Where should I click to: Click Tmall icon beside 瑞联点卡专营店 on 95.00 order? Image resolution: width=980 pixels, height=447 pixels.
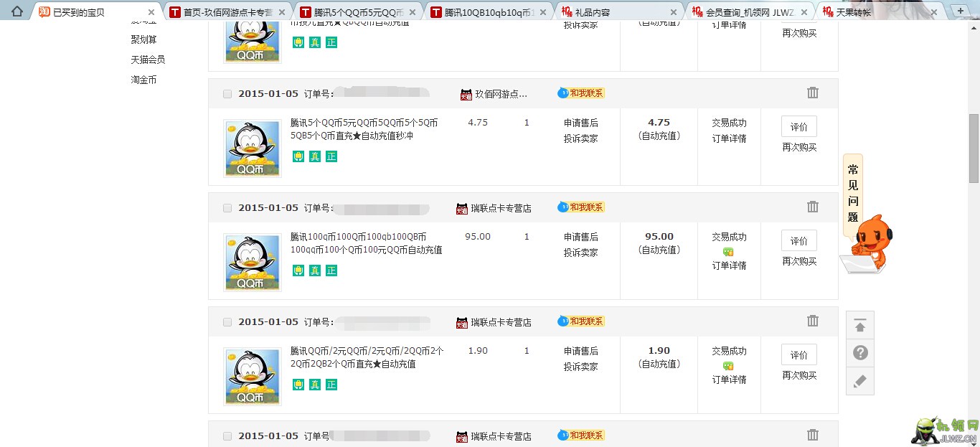click(x=462, y=209)
